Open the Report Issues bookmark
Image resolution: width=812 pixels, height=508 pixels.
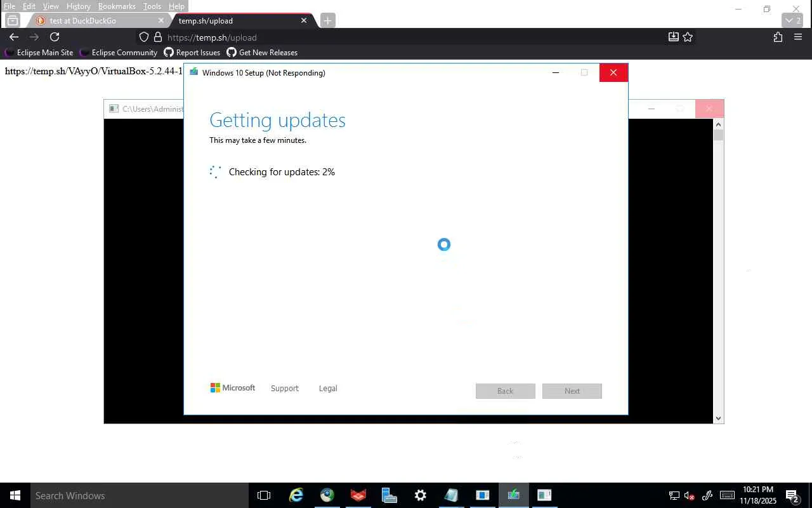pos(192,53)
